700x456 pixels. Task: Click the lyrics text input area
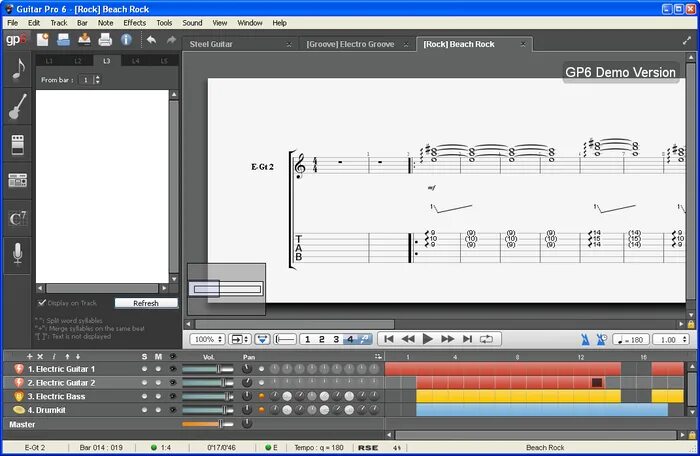[x=102, y=186]
